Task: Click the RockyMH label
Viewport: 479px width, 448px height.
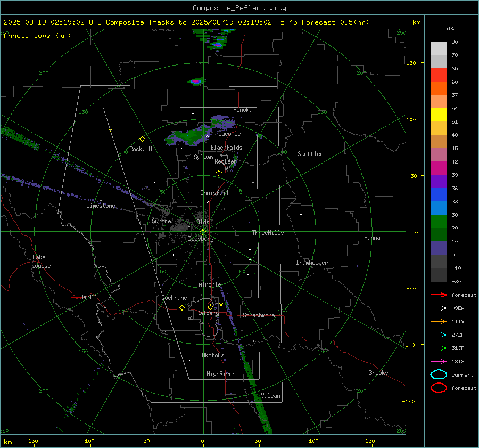Action: coord(140,149)
